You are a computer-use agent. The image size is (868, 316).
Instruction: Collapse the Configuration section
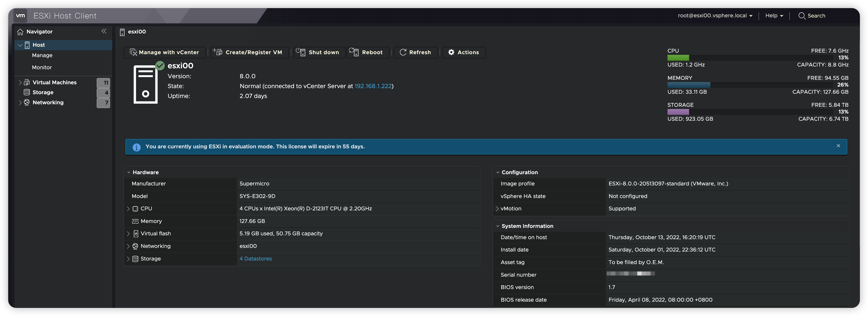click(x=498, y=172)
